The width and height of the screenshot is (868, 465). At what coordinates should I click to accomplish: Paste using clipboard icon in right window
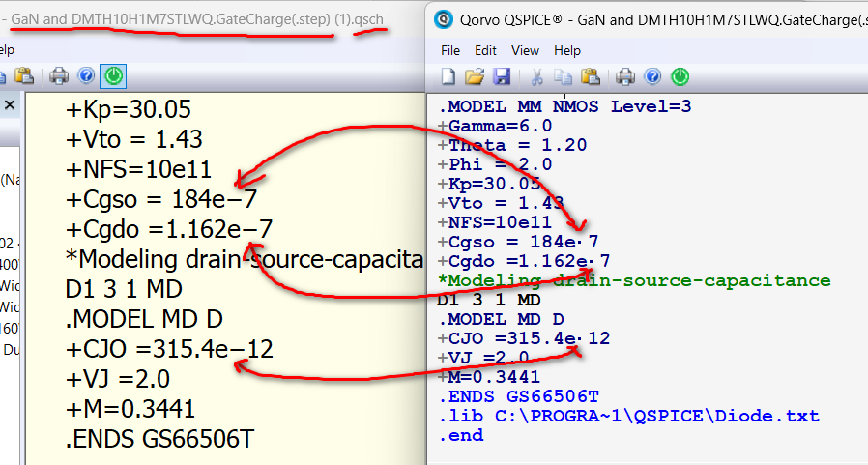591,76
